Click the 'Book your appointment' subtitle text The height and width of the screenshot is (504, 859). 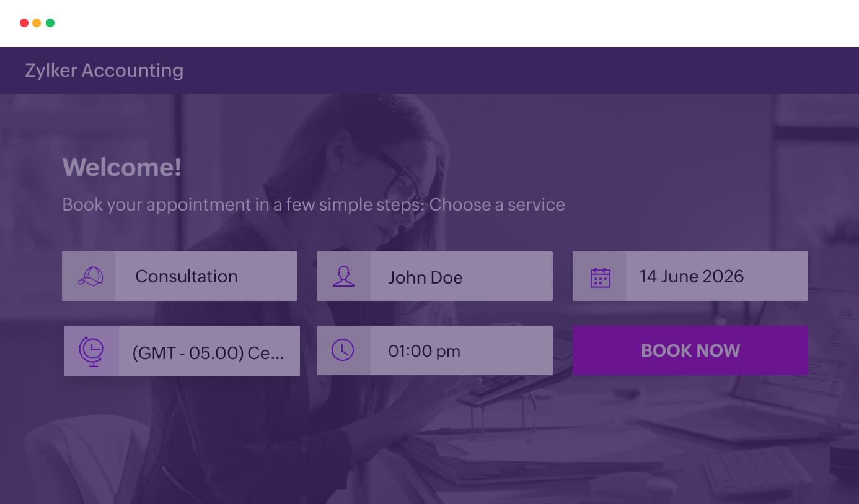[x=313, y=205]
